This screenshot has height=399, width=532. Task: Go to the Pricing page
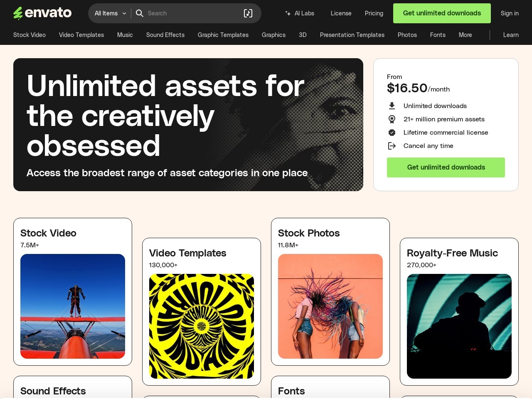tap(374, 13)
